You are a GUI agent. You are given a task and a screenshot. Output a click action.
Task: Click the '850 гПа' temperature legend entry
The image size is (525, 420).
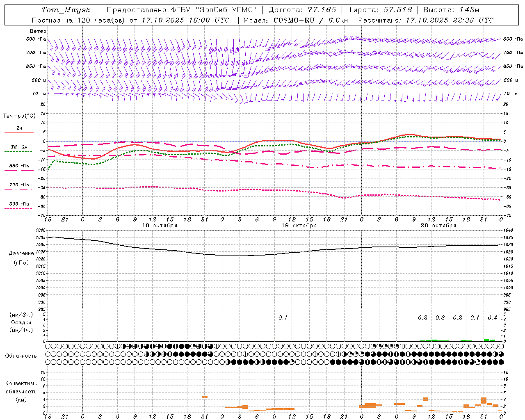[x=19, y=166]
